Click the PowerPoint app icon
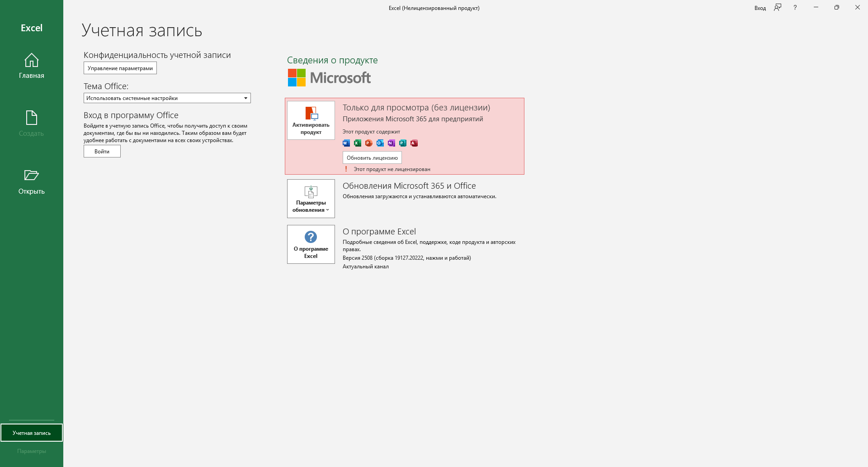The width and height of the screenshot is (868, 467). [369, 143]
